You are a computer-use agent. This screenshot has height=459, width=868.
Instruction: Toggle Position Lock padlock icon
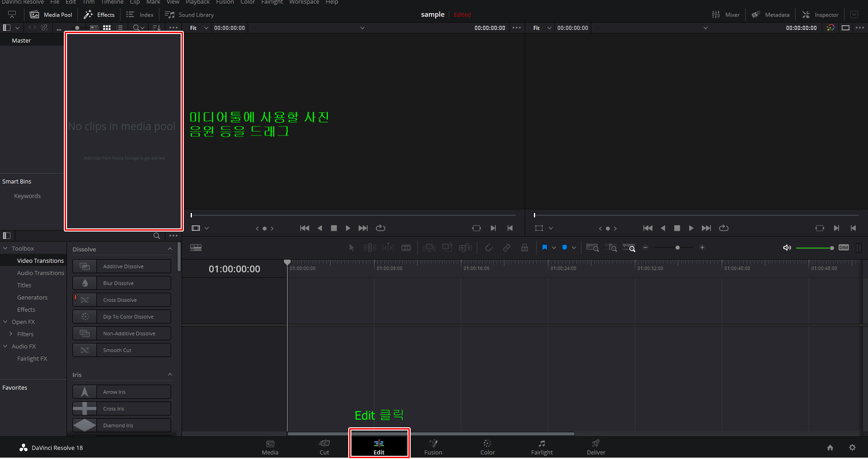click(x=524, y=247)
